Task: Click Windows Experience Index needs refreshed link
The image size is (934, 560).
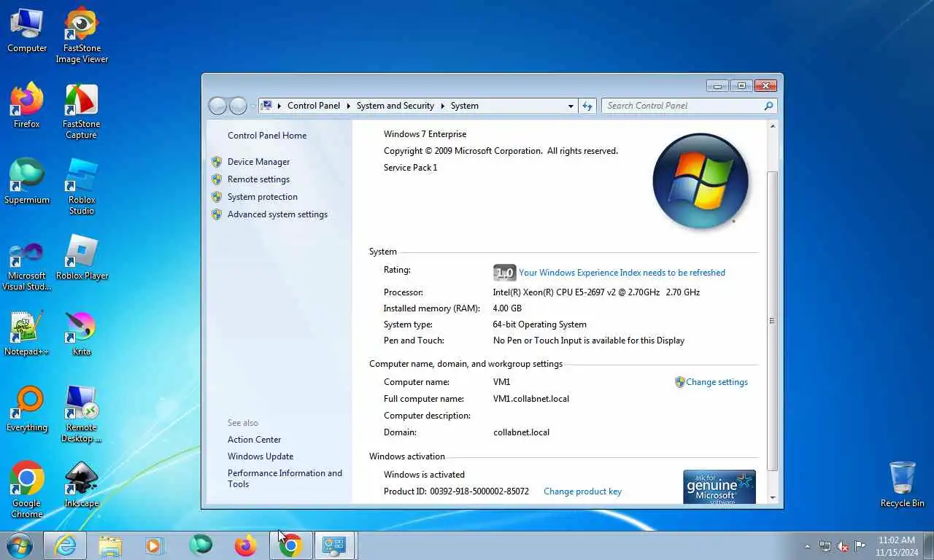Action: (x=622, y=273)
